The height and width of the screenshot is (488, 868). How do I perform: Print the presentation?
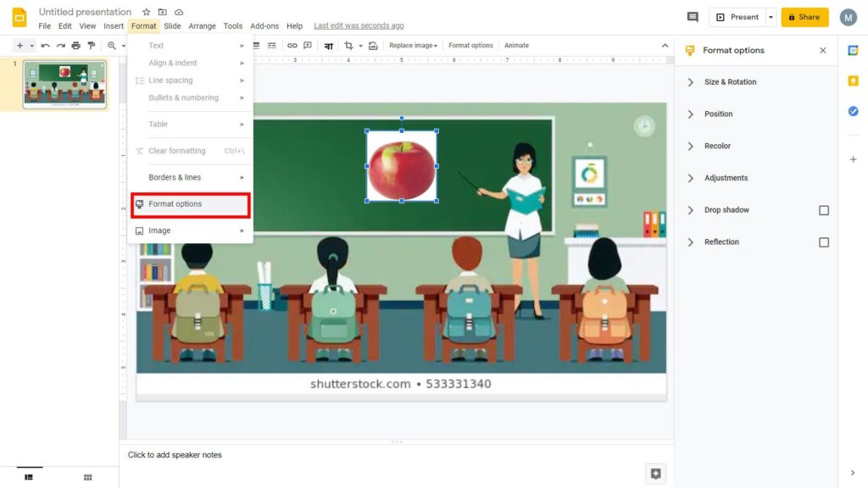pyautogui.click(x=75, y=46)
